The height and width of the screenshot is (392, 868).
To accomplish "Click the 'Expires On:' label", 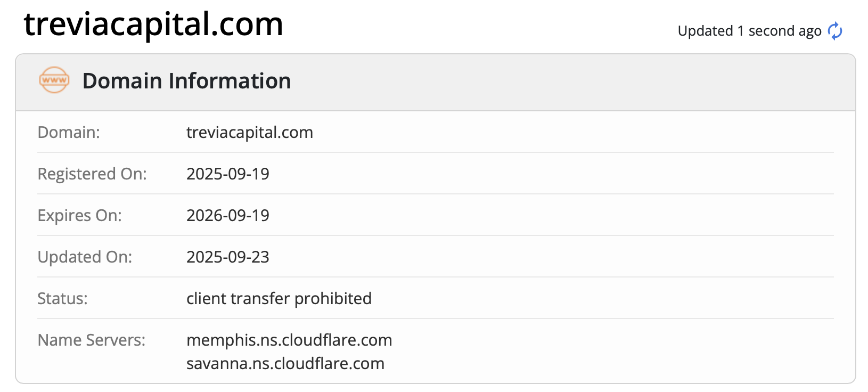I will click(79, 215).
